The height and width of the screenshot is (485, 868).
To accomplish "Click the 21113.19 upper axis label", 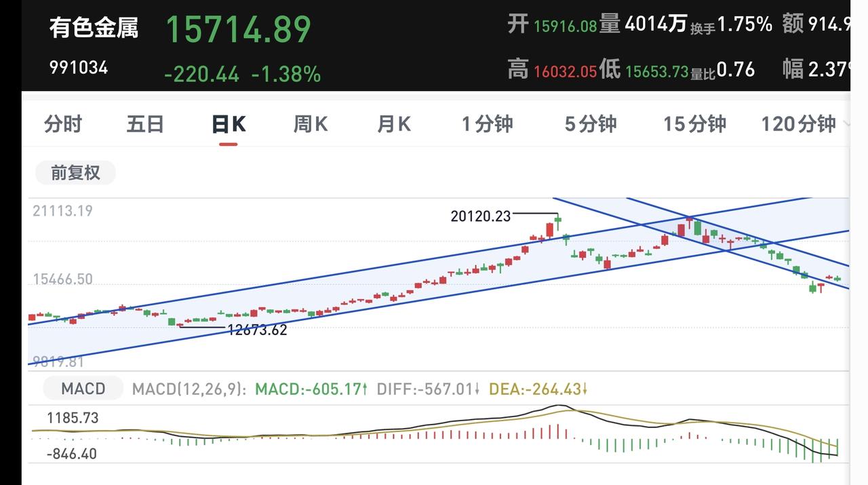I will tap(62, 211).
